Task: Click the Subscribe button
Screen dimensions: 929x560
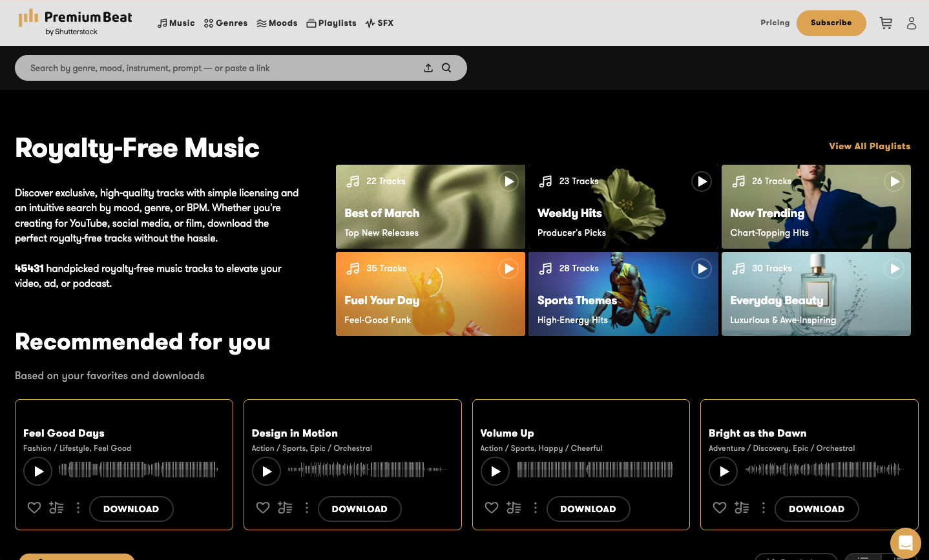Action: click(831, 23)
